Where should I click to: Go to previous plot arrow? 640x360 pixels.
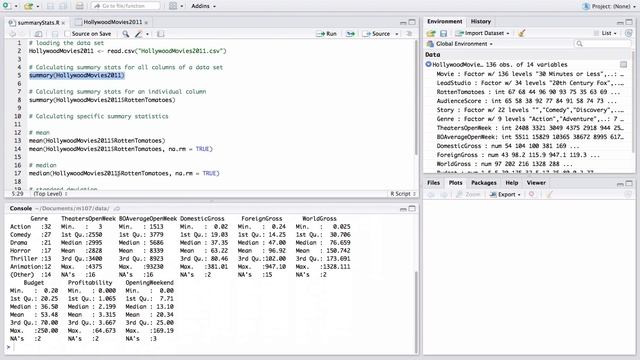coord(431,195)
